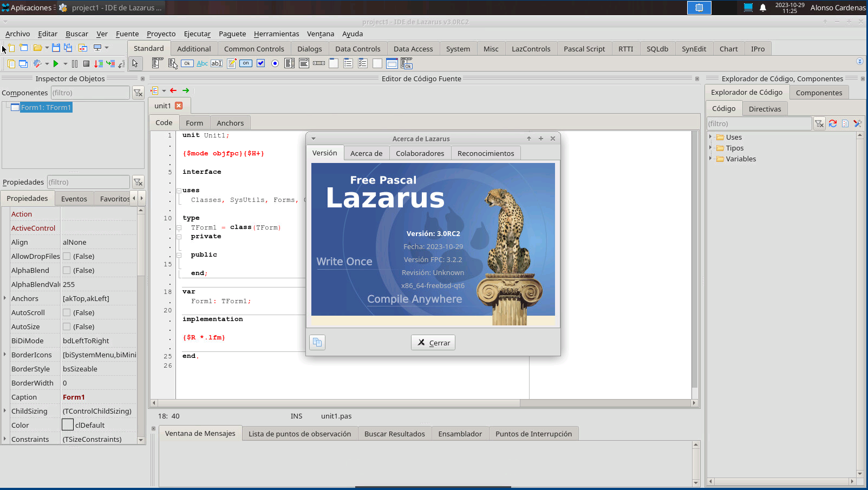This screenshot has width=868, height=490.
Task: Switch to the Reconocimientos tab
Action: point(486,153)
